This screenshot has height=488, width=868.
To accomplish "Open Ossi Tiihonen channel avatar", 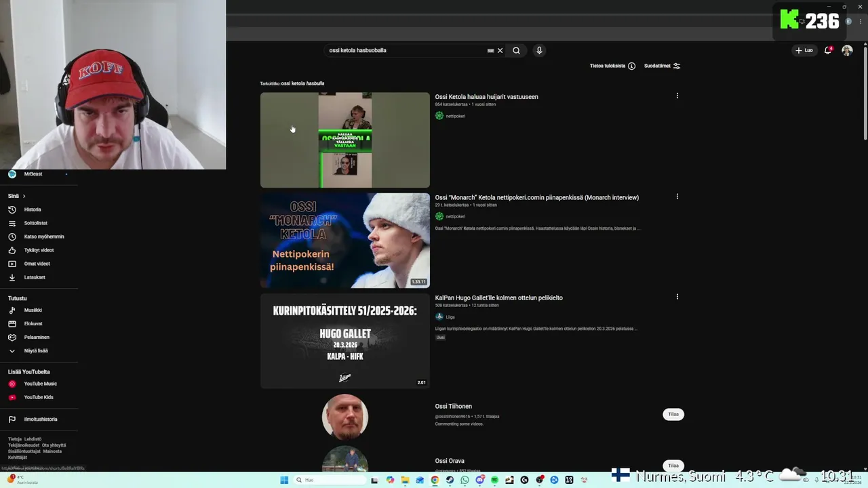I will [345, 416].
